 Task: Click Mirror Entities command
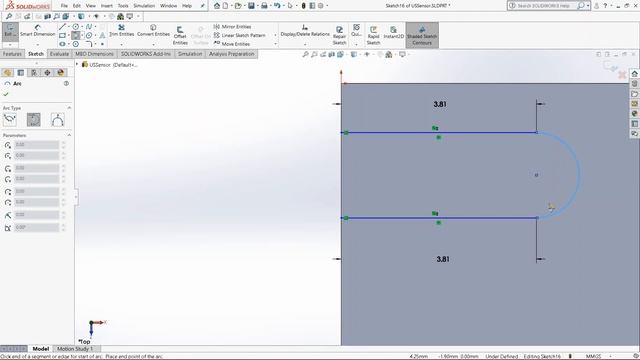232,27
